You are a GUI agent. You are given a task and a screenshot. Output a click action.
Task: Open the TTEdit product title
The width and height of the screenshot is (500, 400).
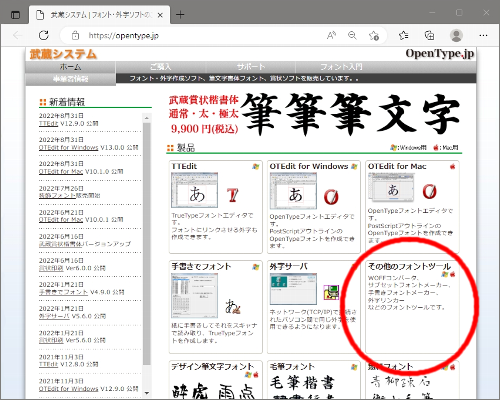[x=184, y=166]
